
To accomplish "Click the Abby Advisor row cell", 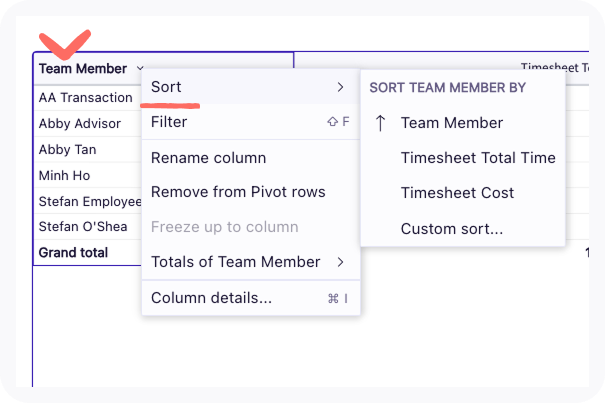I will [80, 124].
